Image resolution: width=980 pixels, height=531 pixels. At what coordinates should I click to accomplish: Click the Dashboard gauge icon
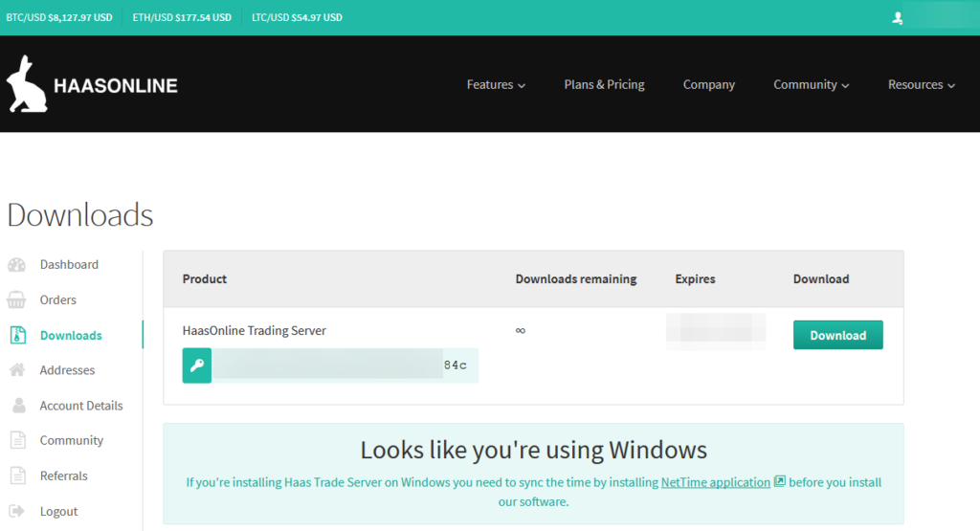pos(17,265)
